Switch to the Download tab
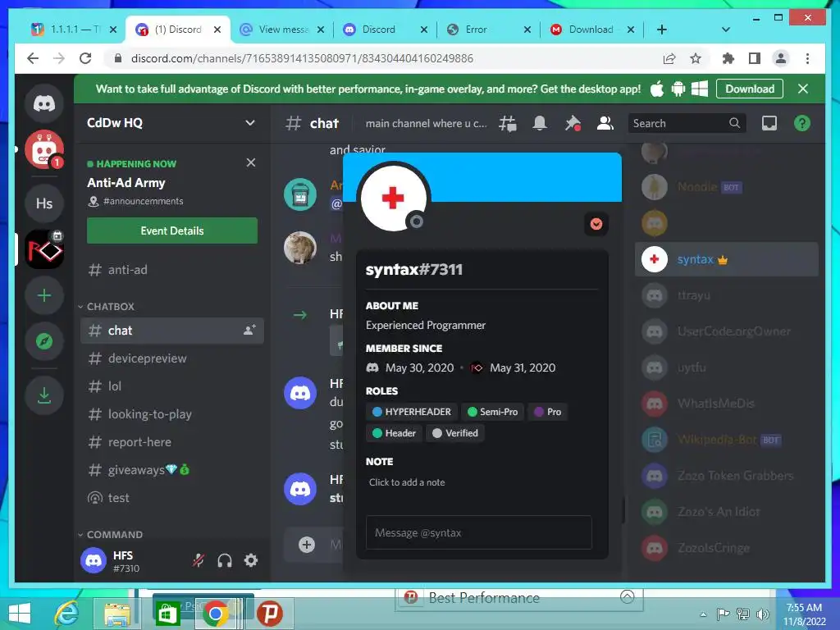The image size is (840, 630). [x=592, y=30]
